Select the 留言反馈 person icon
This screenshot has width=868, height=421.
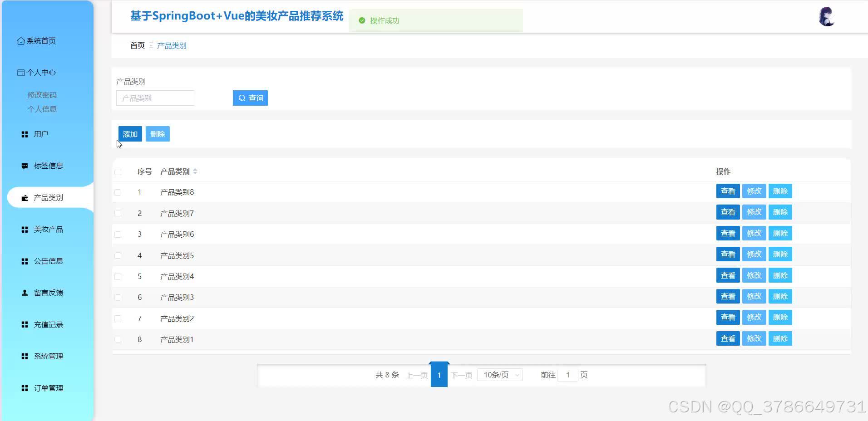click(25, 293)
